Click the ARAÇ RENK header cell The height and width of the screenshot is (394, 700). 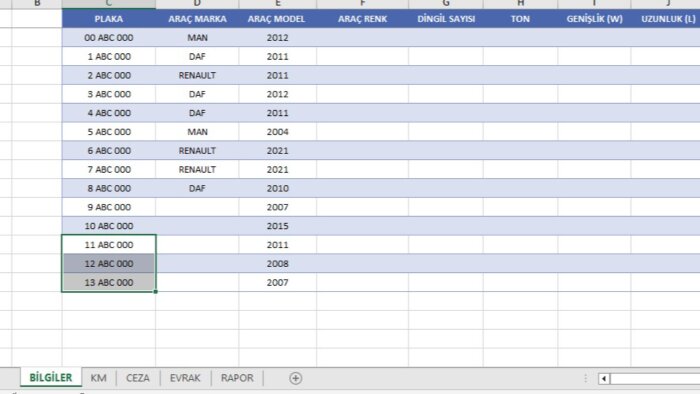[362, 19]
